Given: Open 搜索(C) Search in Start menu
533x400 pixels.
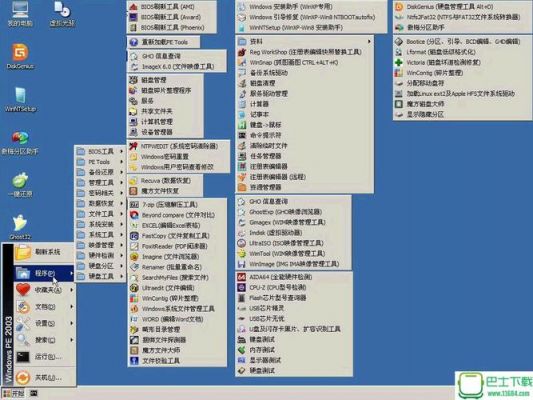Looking at the screenshot, I should point(44,340).
